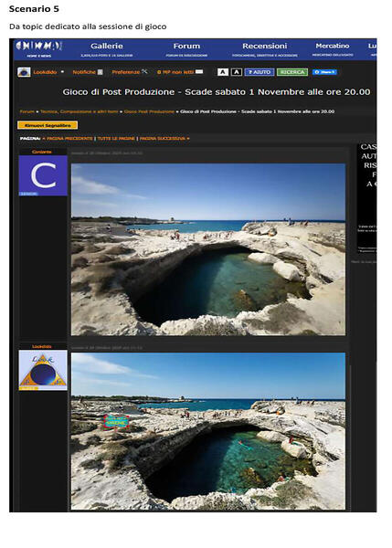
Task: Open the Lookdido user avatar icon
Action: [24, 72]
